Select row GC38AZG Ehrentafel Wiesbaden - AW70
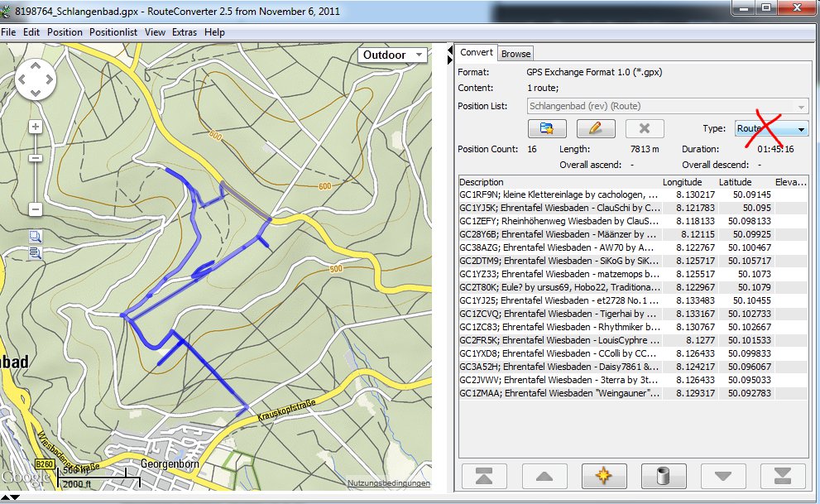This screenshot has height=504, width=820. pyautogui.click(x=633, y=247)
